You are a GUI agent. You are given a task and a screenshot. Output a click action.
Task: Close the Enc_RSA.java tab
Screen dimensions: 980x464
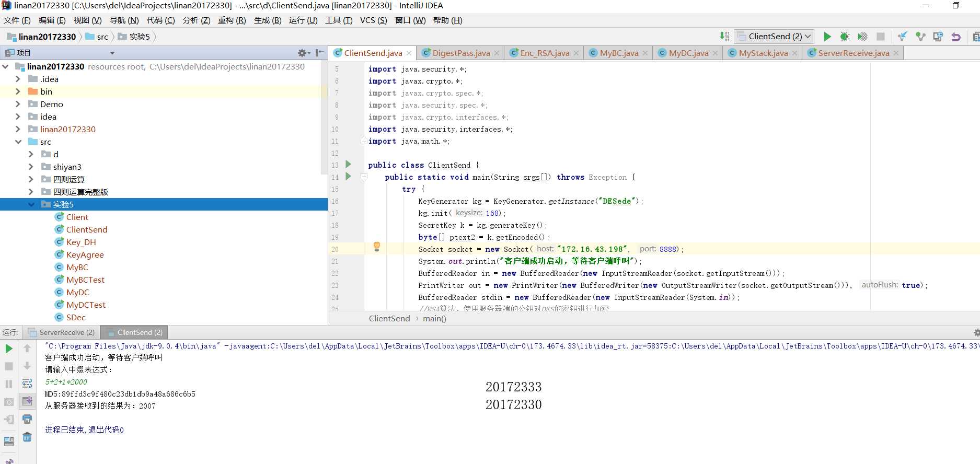(x=576, y=53)
